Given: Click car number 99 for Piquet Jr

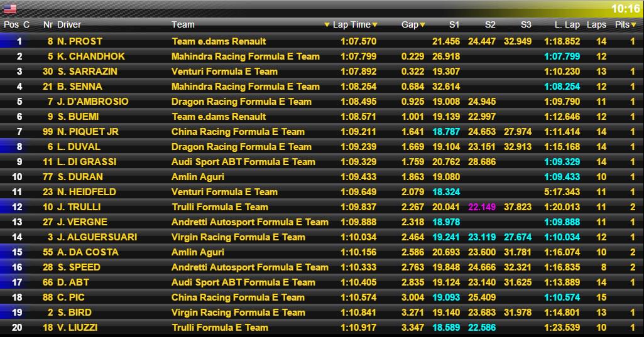Looking at the screenshot, I should click(48, 132).
